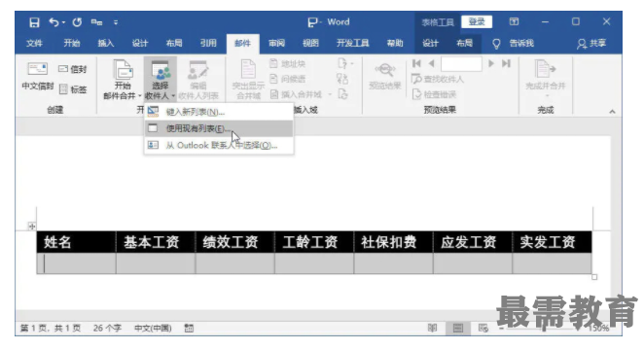Open the 审阅 tab
The image size is (644, 350).
[x=276, y=43]
